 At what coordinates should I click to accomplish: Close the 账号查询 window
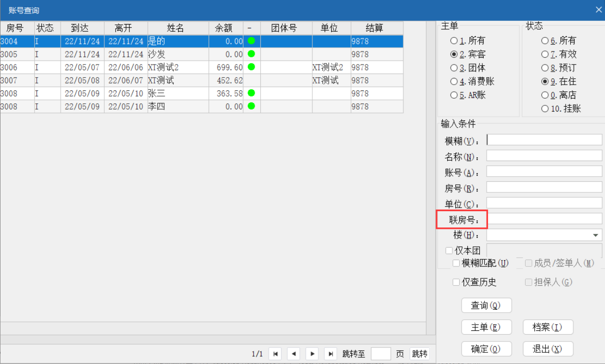point(598,10)
